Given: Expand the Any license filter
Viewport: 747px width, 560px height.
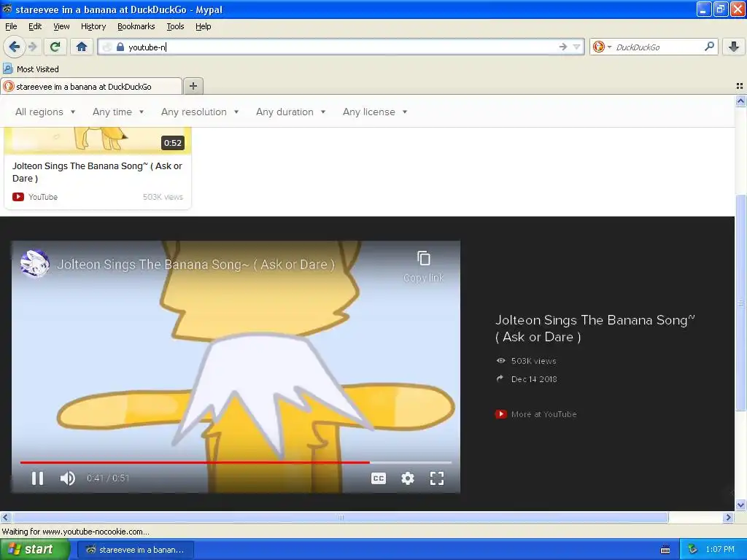Looking at the screenshot, I should (375, 112).
